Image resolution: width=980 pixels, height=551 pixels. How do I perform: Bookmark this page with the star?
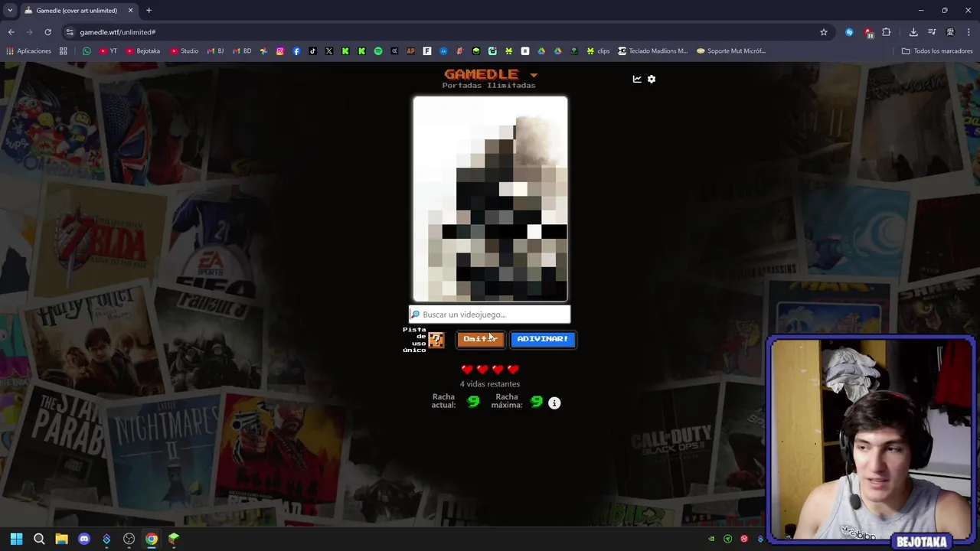click(x=824, y=32)
